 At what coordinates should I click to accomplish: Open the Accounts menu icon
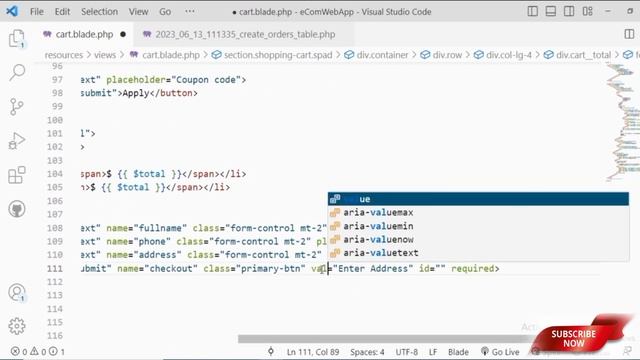point(17,293)
